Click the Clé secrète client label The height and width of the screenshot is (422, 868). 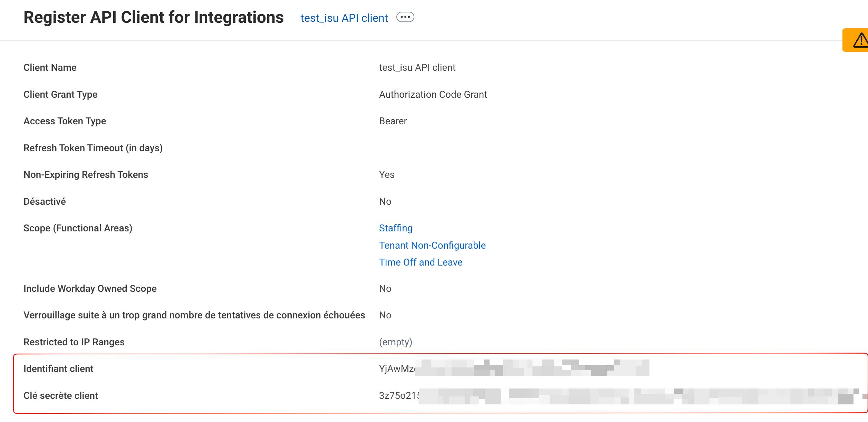pyautogui.click(x=61, y=396)
